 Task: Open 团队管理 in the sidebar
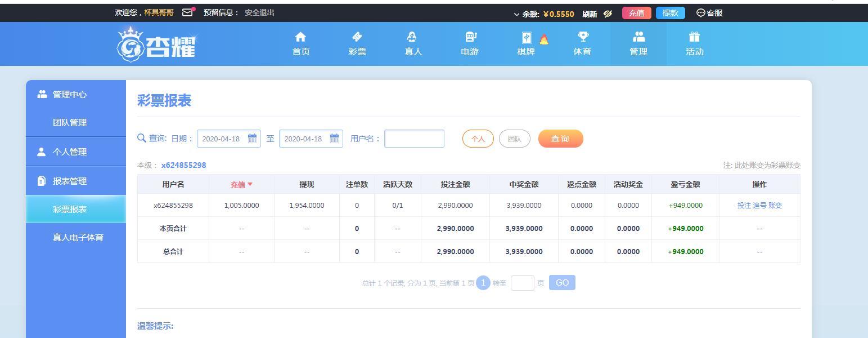[70, 122]
